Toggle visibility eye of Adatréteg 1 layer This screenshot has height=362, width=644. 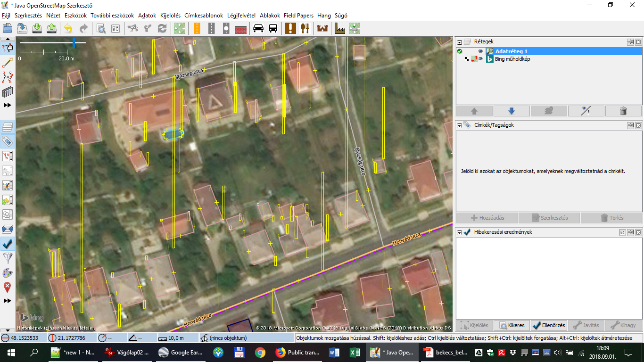[481, 51]
